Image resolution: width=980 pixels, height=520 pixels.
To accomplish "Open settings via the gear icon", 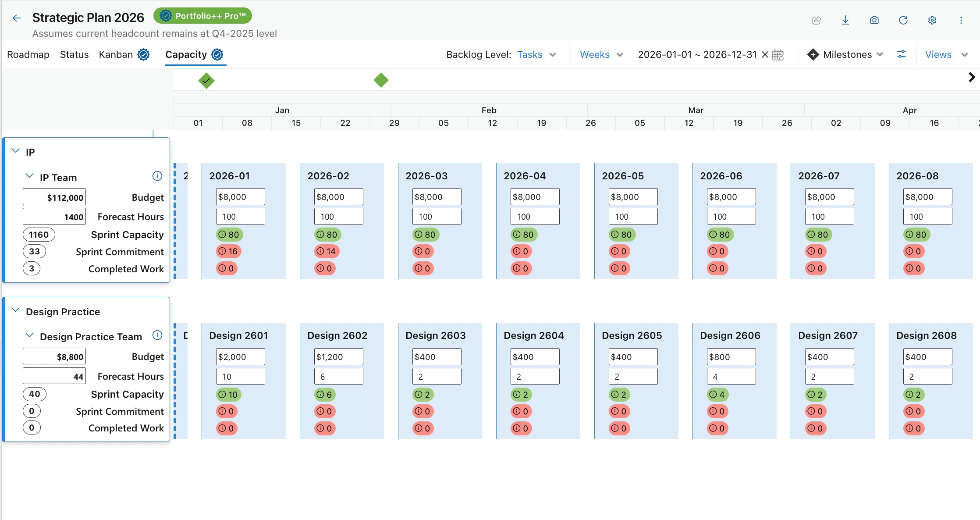I will coord(932,20).
